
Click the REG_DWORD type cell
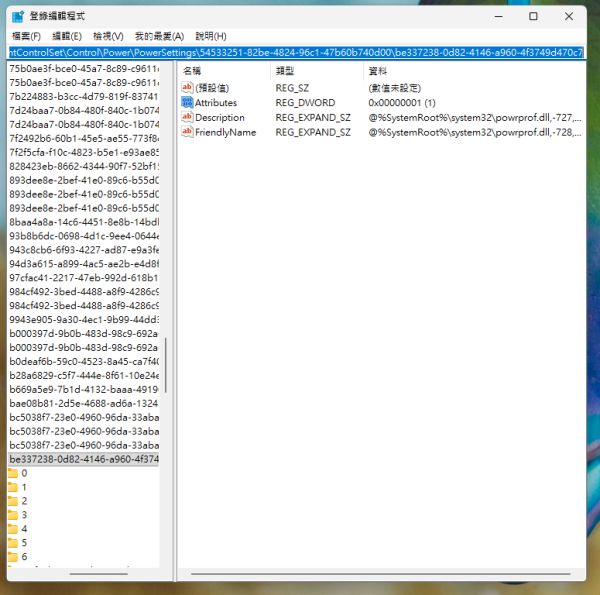[305, 103]
